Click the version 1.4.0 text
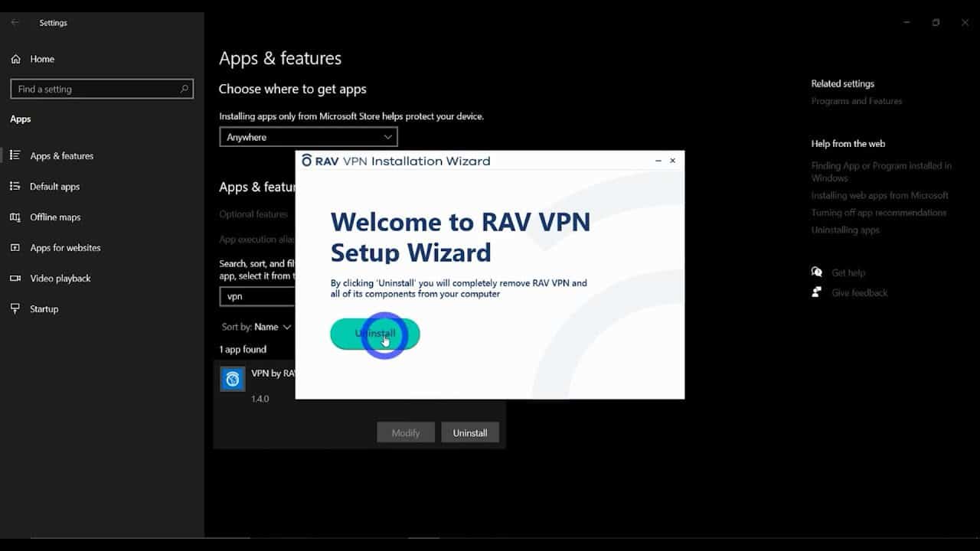The width and height of the screenshot is (980, 551). tap(260, 399)
